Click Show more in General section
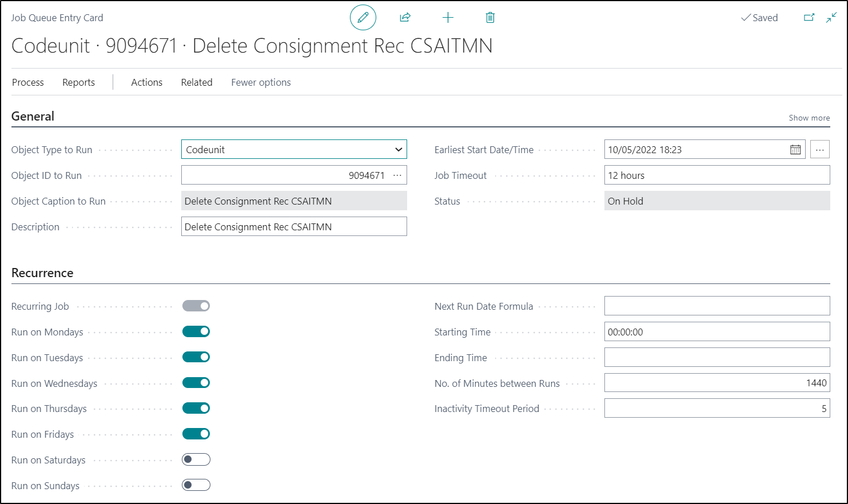This screenshot has height=504, width=848. 809,118
